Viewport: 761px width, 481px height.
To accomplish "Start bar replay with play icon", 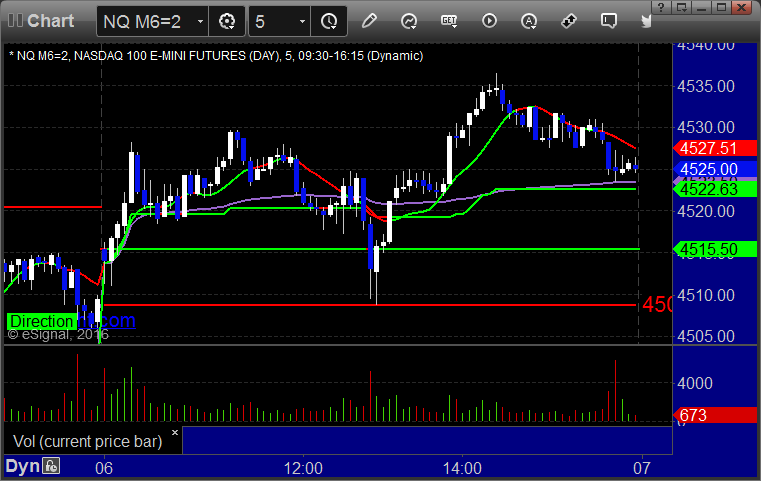I will pyautogui.click(x=489, y=21).
